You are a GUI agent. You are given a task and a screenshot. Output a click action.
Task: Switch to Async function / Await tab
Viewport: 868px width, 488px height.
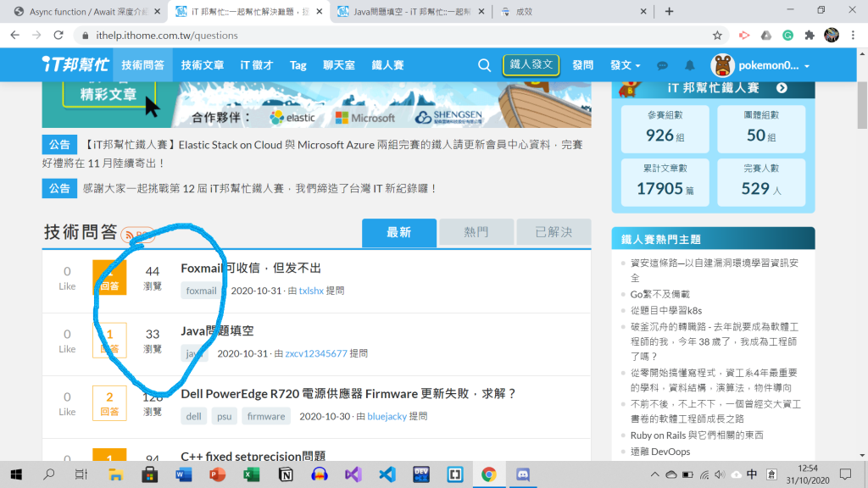(x=87, y=12)
